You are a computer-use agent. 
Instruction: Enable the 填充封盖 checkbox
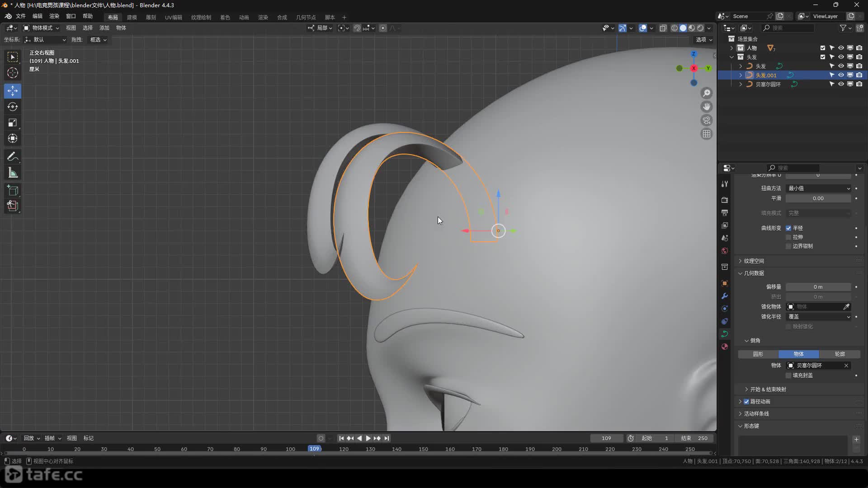788,375
